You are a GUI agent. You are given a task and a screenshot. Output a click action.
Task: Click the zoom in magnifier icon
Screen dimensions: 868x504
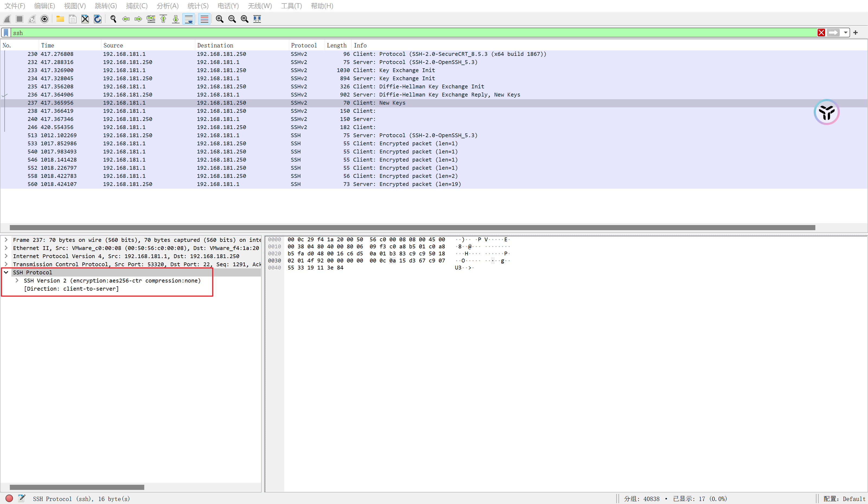click(219, 19)
